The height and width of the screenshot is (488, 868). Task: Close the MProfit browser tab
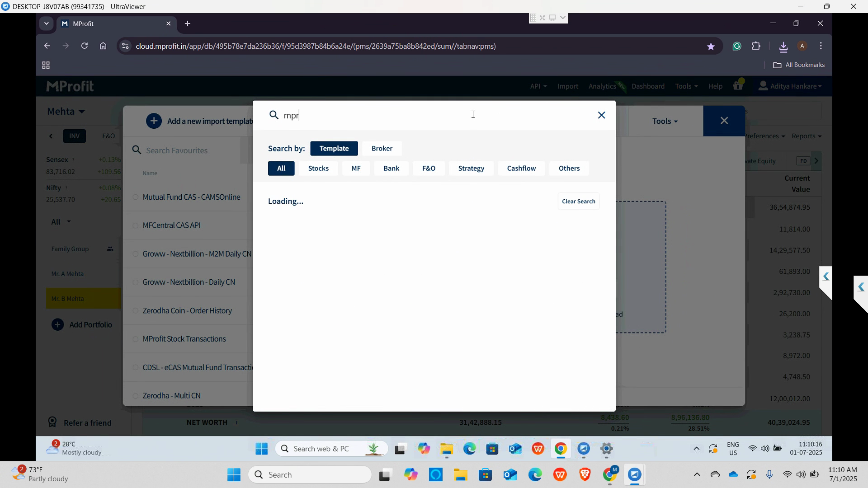click(x=169, y=23)
